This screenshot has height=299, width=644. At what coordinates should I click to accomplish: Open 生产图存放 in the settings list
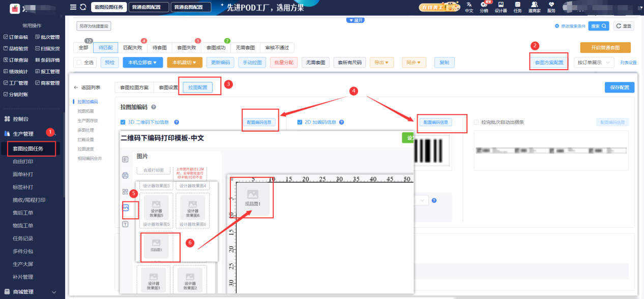[x=87, y=121]
